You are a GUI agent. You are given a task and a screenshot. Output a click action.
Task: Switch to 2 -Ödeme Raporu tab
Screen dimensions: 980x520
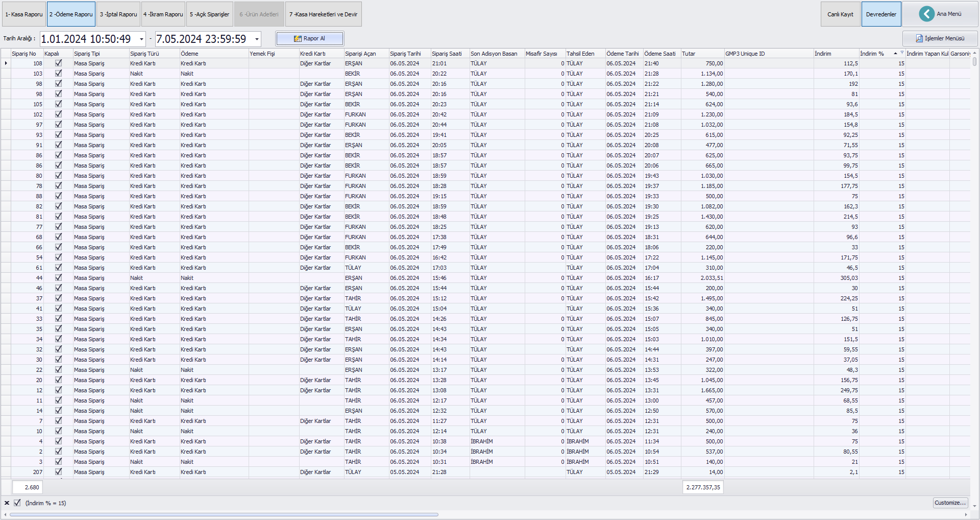71,14
